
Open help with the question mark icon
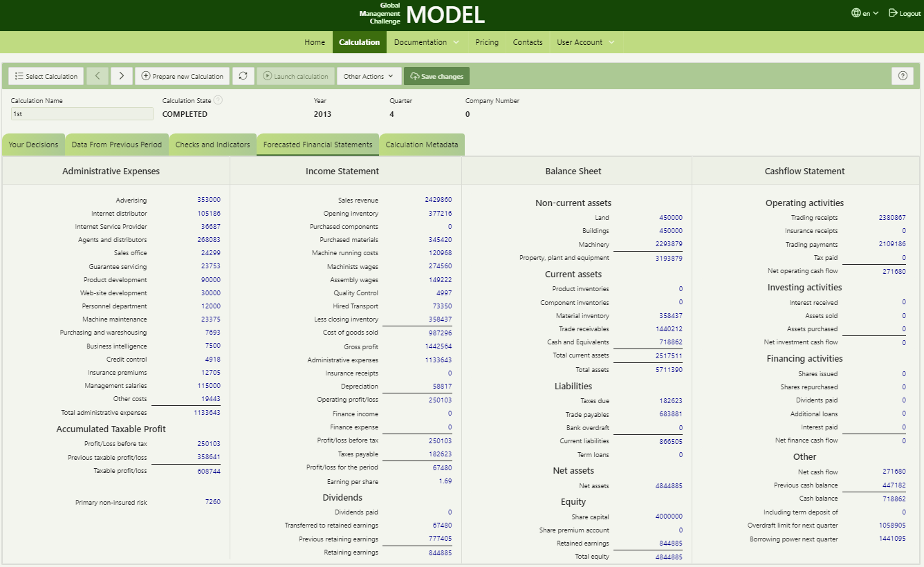point(903,75)
